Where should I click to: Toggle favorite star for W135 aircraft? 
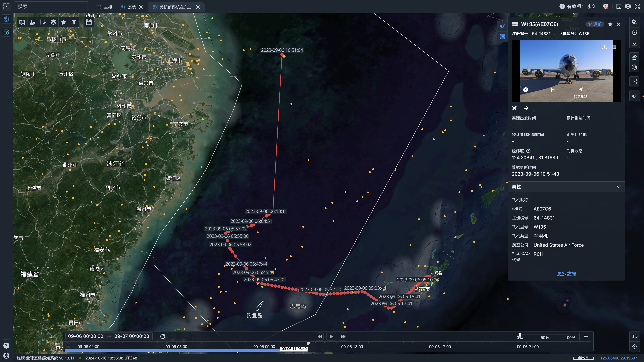coord(610,24)
